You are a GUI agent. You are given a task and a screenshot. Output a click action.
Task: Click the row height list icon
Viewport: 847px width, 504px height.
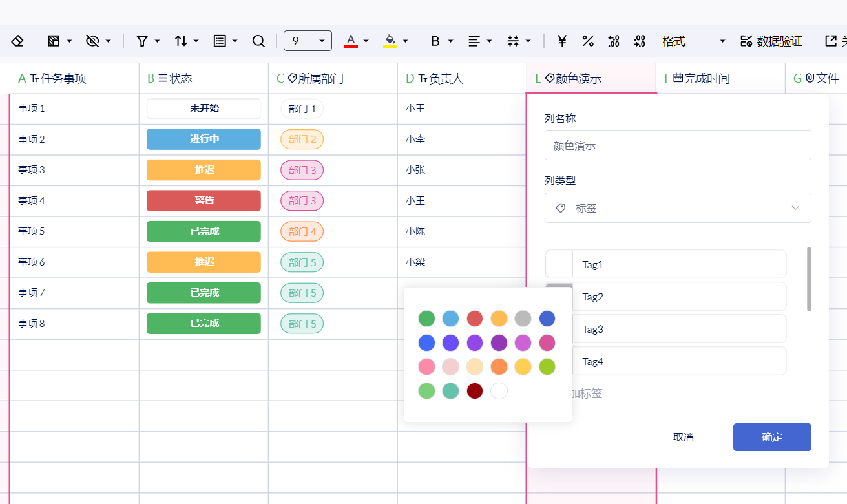tap(220, 41)
